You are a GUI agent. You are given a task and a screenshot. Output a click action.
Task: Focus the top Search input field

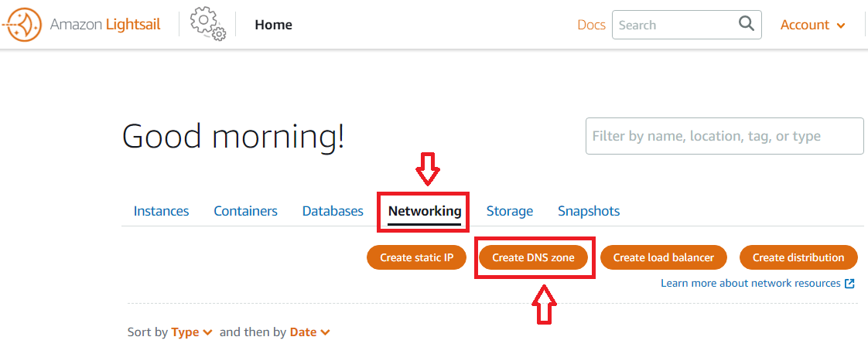pyautogui.click(x=673, y=25)
